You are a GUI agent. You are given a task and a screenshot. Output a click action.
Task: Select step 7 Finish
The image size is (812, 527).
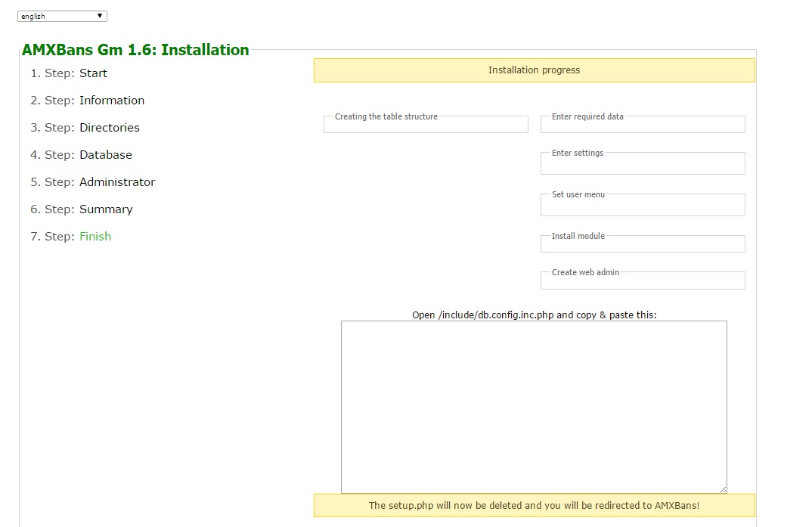point(95,236)
